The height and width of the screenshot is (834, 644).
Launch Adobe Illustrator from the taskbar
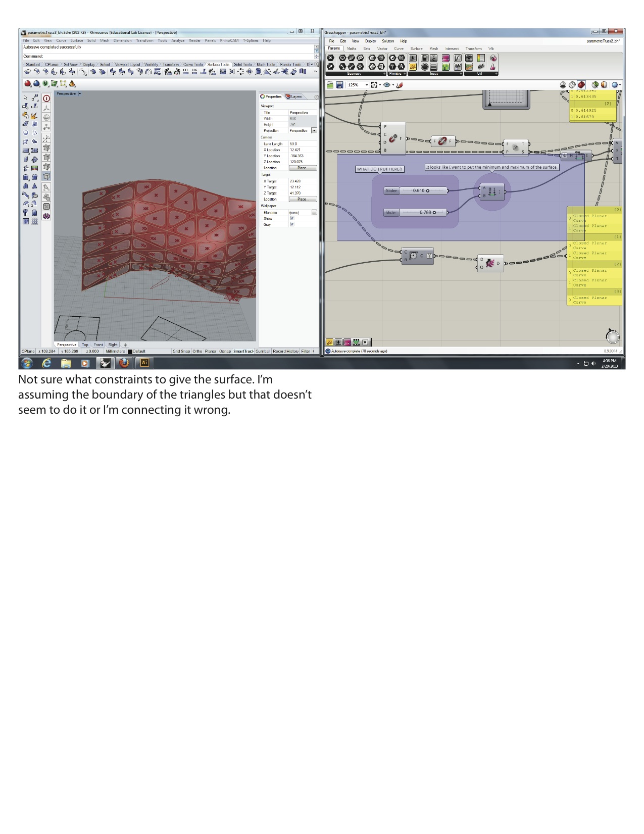[x=144, y=363]
